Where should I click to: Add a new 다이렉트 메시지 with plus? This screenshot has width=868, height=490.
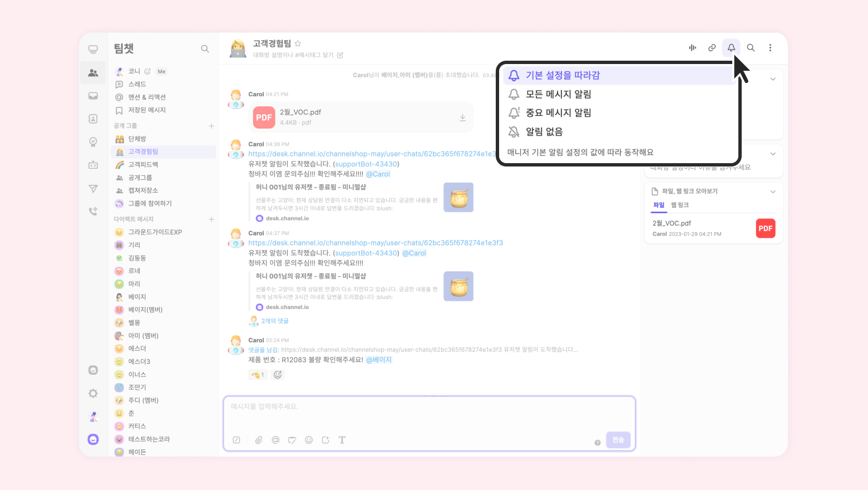(211, 219)
